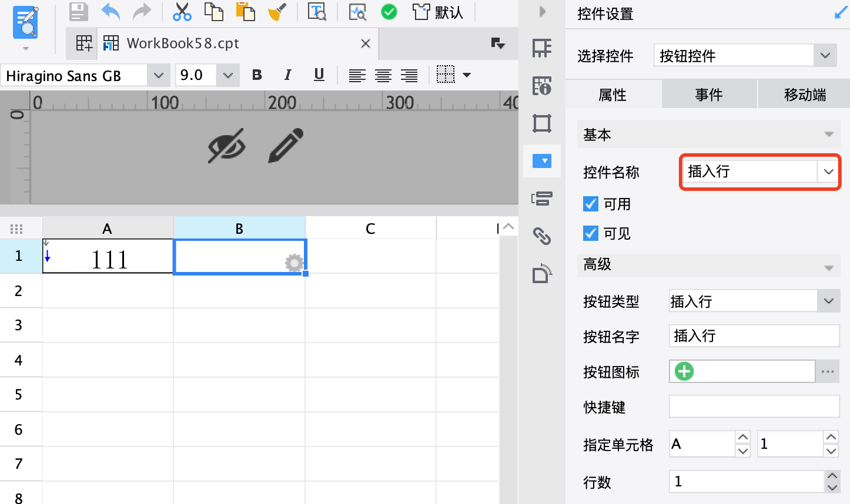
Task: Toggle Bold formatting button
Action: tap(257, 75)
